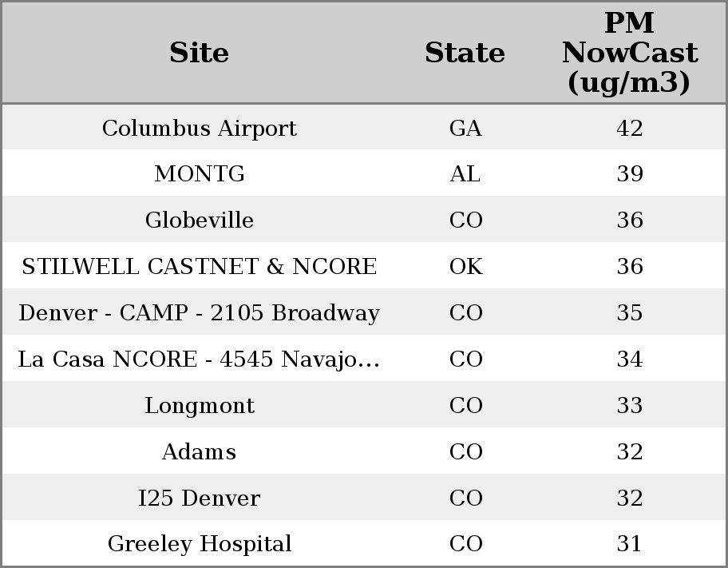Click the Globeville site name
The height and width of the screenshot is (568, 728).
pos(200,220)
